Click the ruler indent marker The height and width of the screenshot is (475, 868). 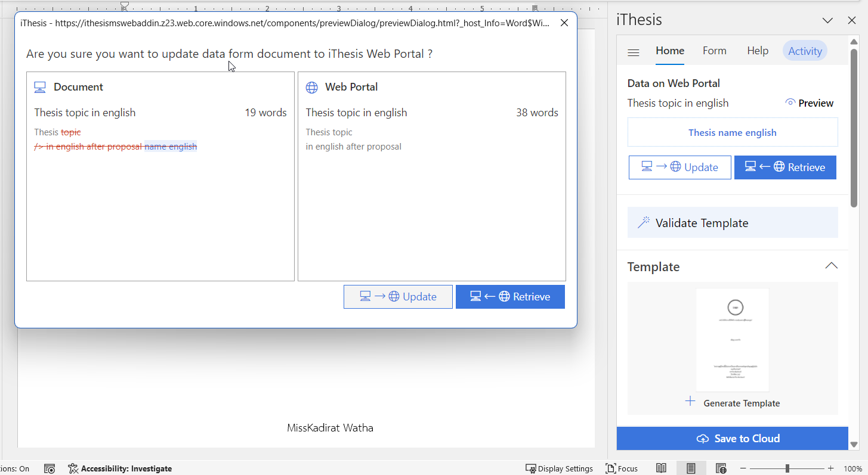click(125, 7)
